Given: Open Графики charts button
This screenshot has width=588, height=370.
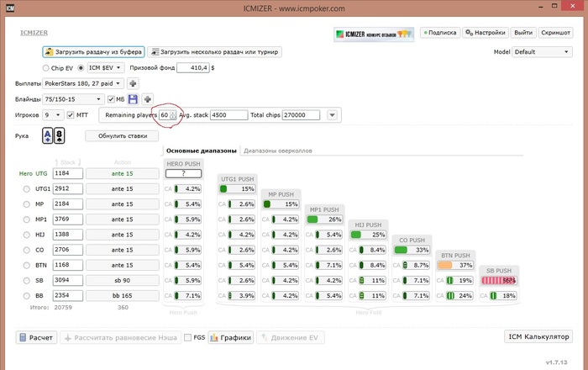Looking at the screenshot, I should coord(231,337).
